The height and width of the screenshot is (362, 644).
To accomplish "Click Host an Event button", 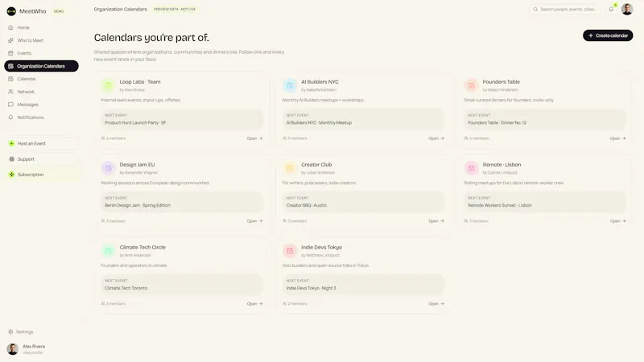I will 41,143.
